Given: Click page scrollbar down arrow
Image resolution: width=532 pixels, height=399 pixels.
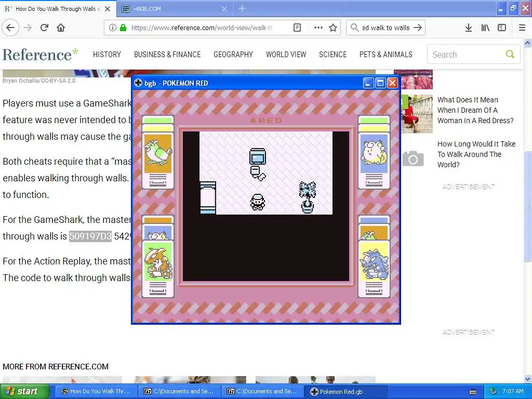Looking at the screenshot, I should click(527, 379).
